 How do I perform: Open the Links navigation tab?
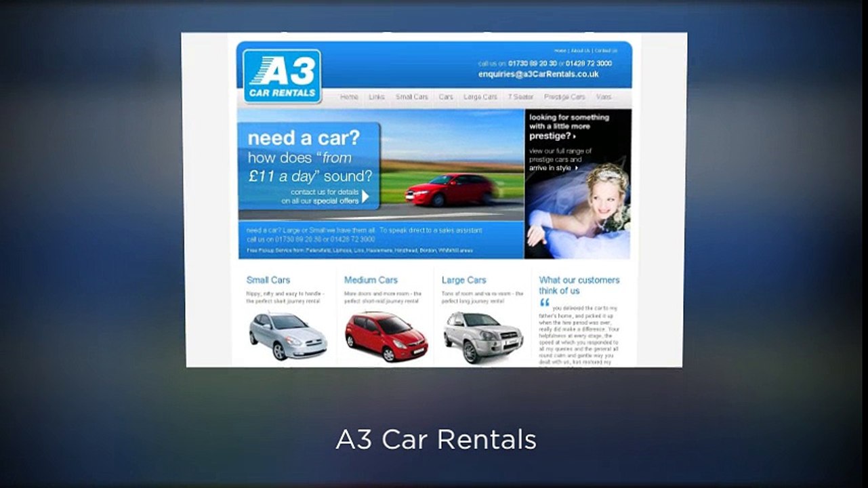[377, 97]
